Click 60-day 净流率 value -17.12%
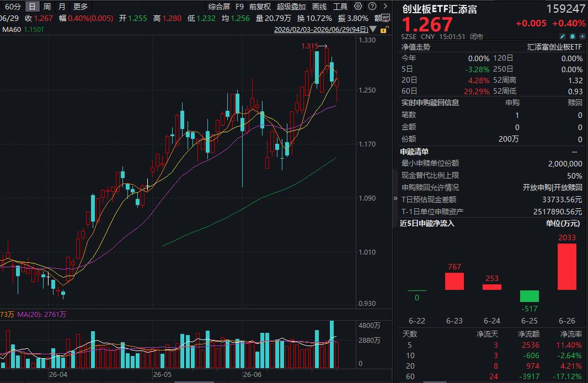This screenshot has height=383, width=588. [x=568, y=376]
